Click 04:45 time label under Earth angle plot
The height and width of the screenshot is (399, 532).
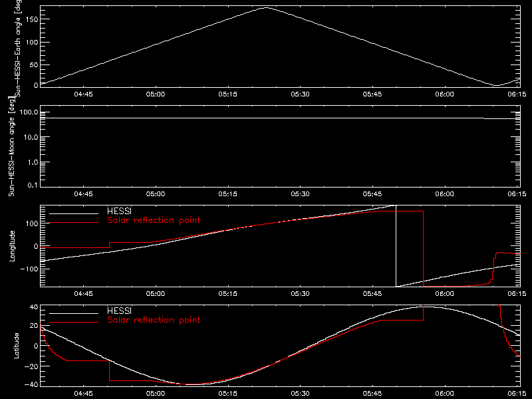click(84, 94)
